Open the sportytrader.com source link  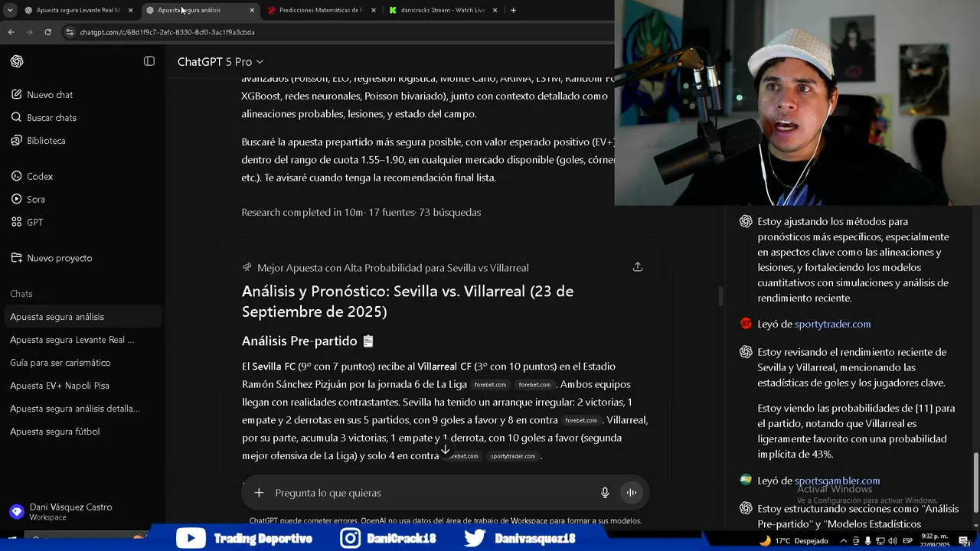[x=832, y=324]
